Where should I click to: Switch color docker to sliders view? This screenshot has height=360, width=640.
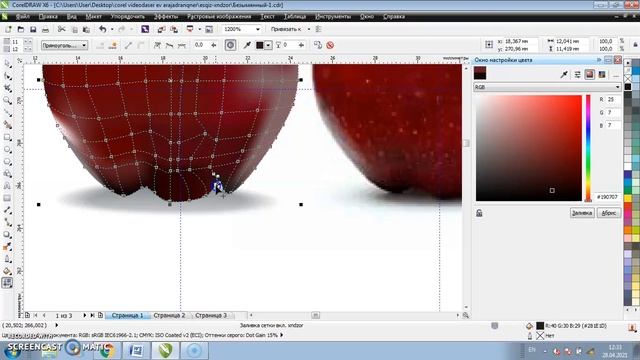577,74
